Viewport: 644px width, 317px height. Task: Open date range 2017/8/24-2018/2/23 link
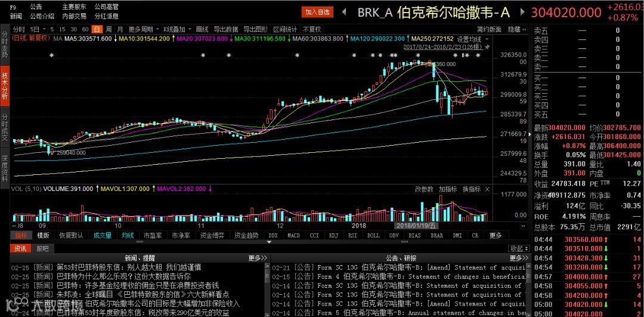point(442,47)
